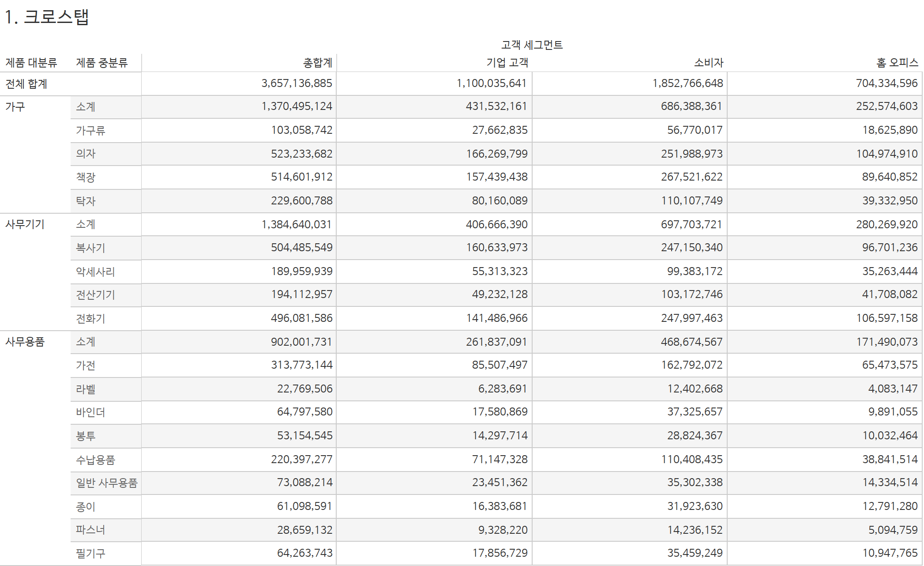This screenshot has width=924, height=566.
Task: Click the '가구류' row label
Action: click(90, 131)
